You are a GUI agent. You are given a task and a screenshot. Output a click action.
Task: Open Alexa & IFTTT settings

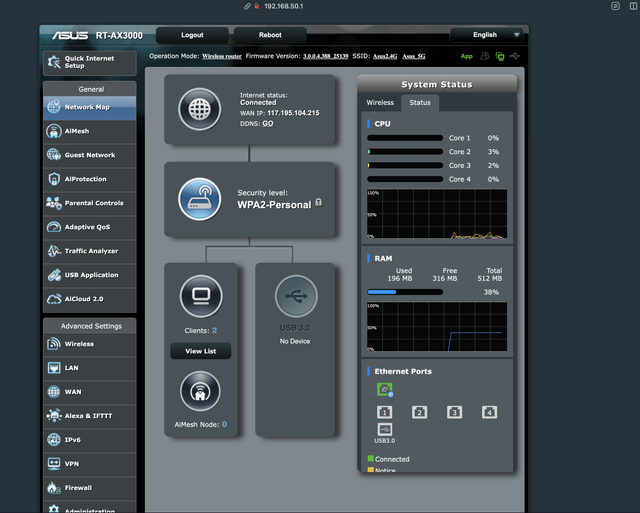(x=89, y=416)
